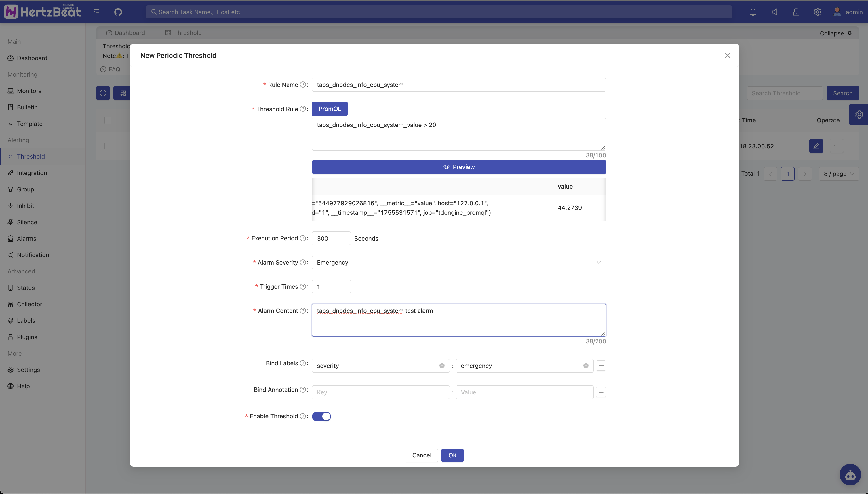Open the 8 / page size dropdown

(838, 174)
